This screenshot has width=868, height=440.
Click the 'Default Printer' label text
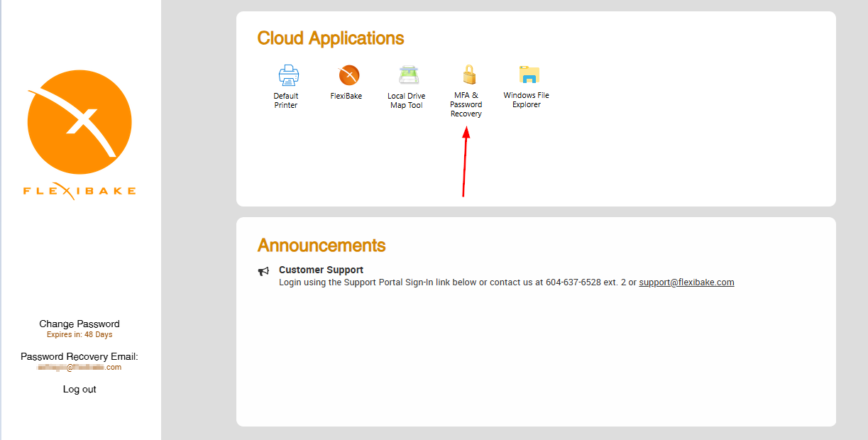pyautogui.click(x=286, y=100)
